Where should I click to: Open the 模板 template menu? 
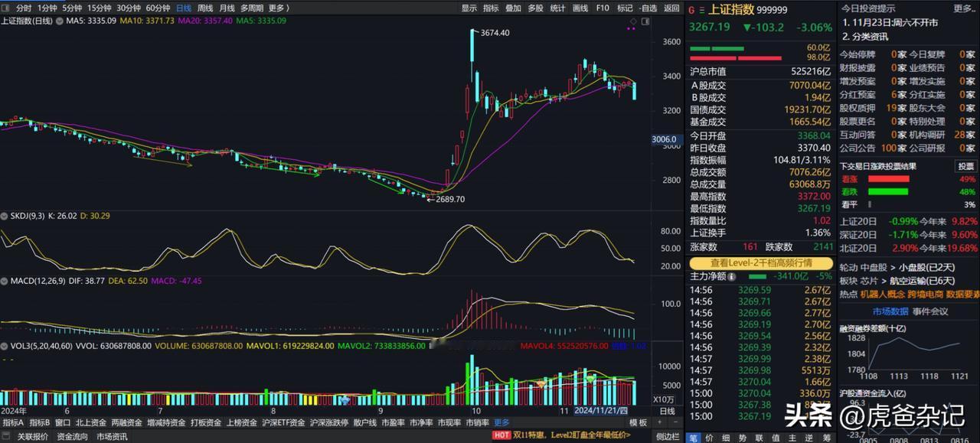point(638,422)
